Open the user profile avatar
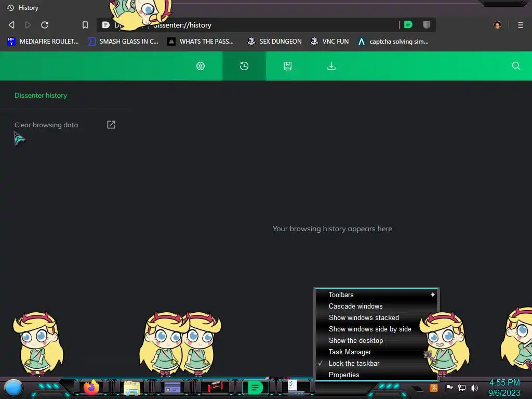This screenshot has width=532, height=399. coord(497,25)
